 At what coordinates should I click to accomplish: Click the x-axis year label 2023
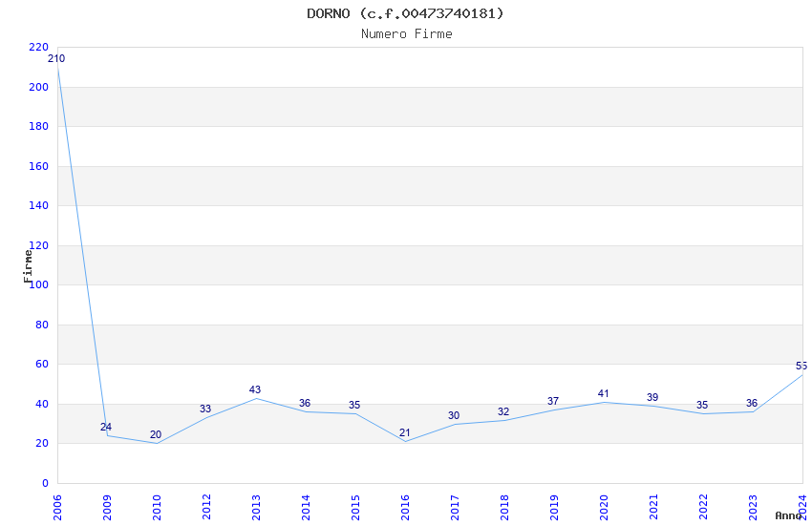click(x=753, y=508)
